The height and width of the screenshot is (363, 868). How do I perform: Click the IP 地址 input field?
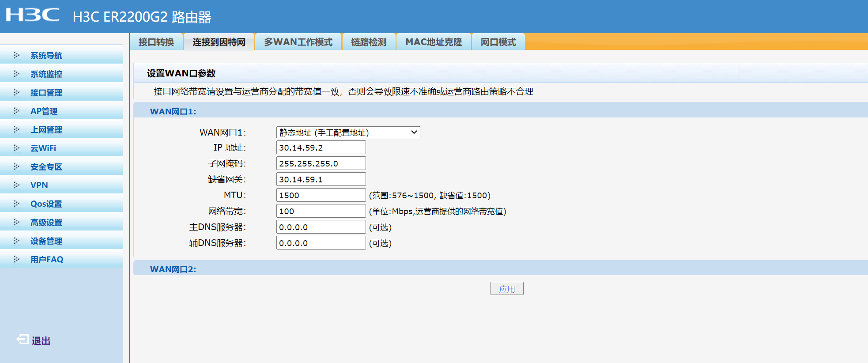point(321,147)
